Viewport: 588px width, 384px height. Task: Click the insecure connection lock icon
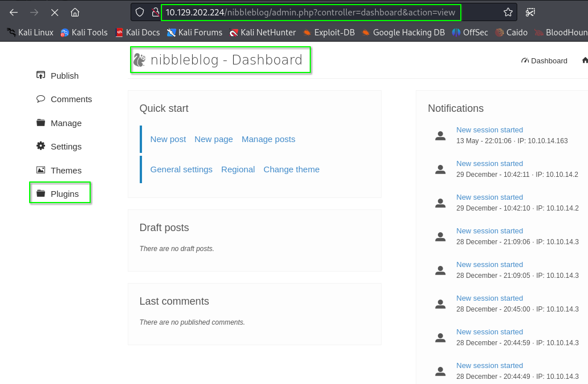coord(155,13)
